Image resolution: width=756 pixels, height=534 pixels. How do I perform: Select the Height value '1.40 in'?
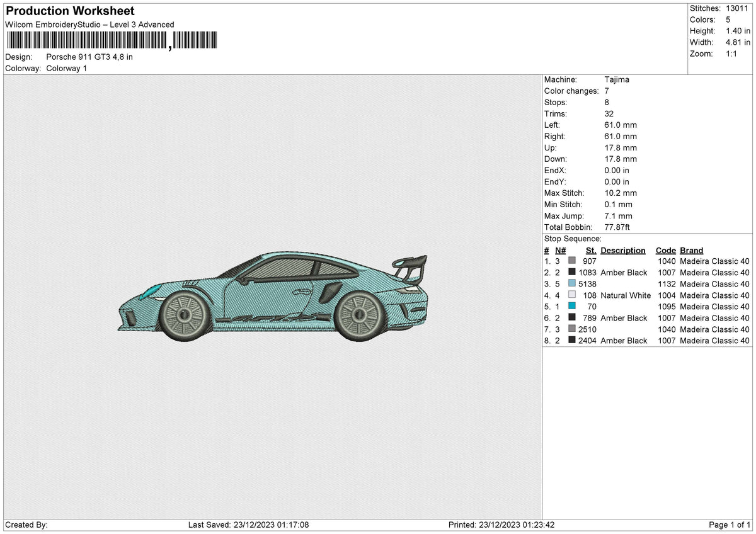[738, 31]
